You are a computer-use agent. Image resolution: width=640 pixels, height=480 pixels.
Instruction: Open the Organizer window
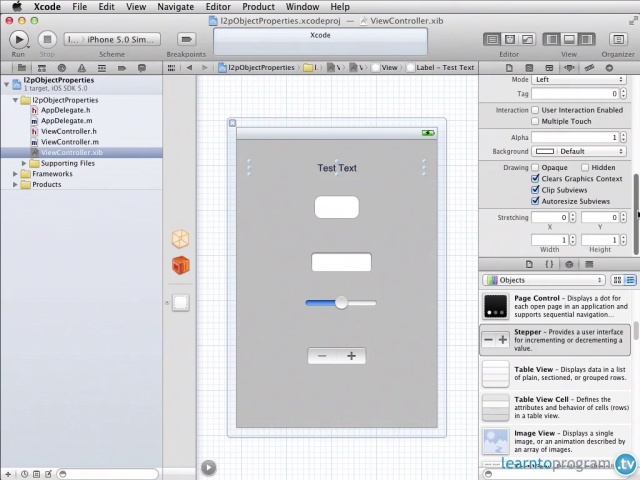(618, 40)
